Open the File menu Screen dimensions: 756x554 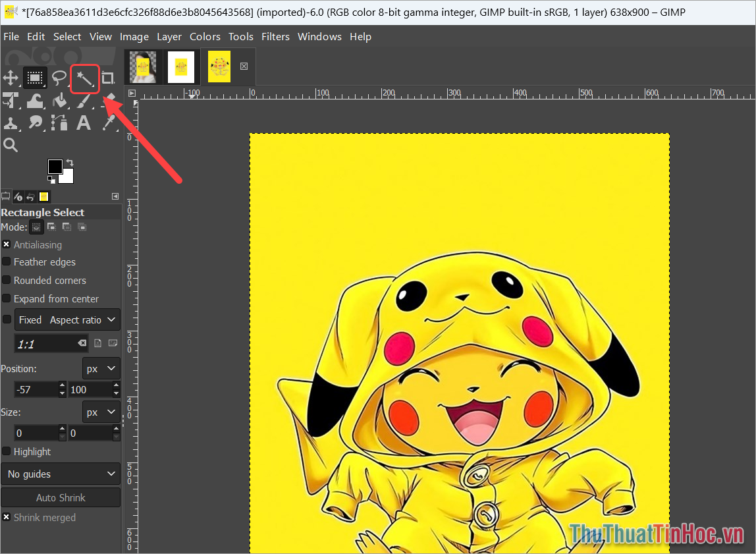coord(11,37)
